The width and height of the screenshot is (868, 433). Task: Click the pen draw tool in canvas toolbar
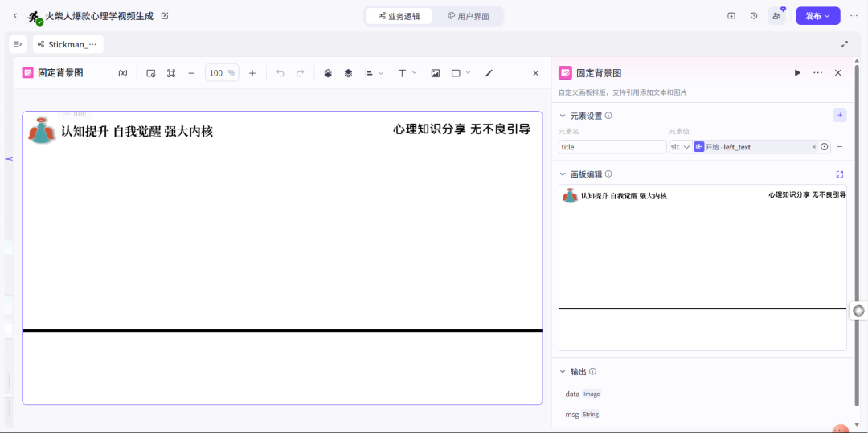(489, 73)
